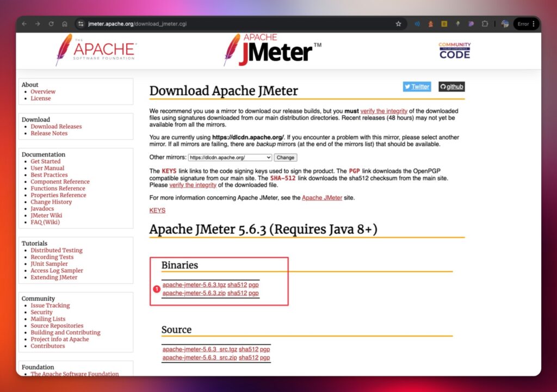The image size is (557, 392).
Task: Download apache-jmeter-5.6.3.zip binary
Action: click(194, 293)
